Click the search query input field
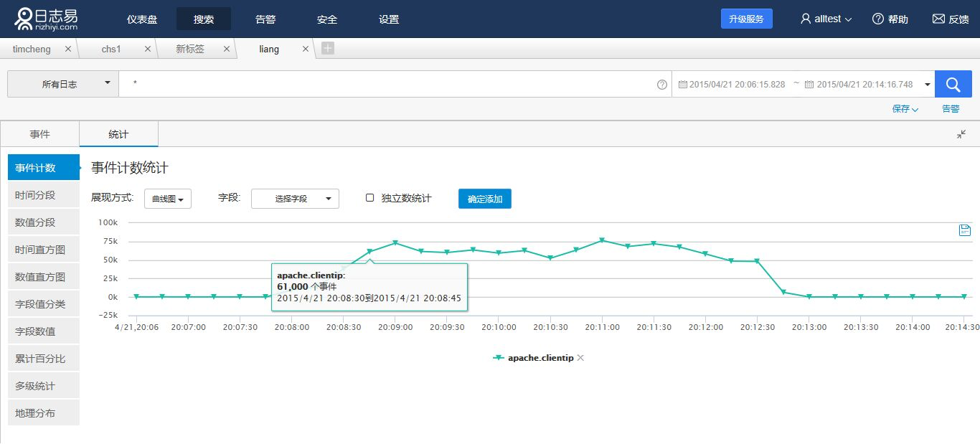Image resolution: width=980 pixels, height=444 pixels. pos(387,84)
